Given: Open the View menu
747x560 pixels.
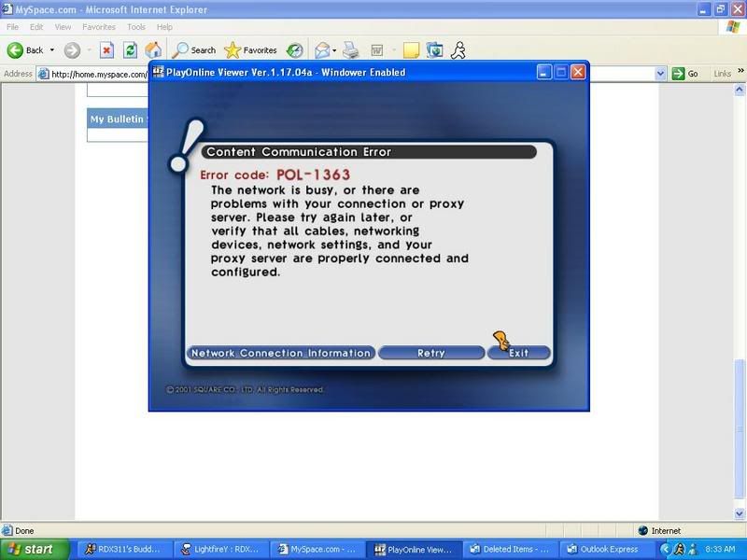Looking at the screenshot, I should click(63, 28).
